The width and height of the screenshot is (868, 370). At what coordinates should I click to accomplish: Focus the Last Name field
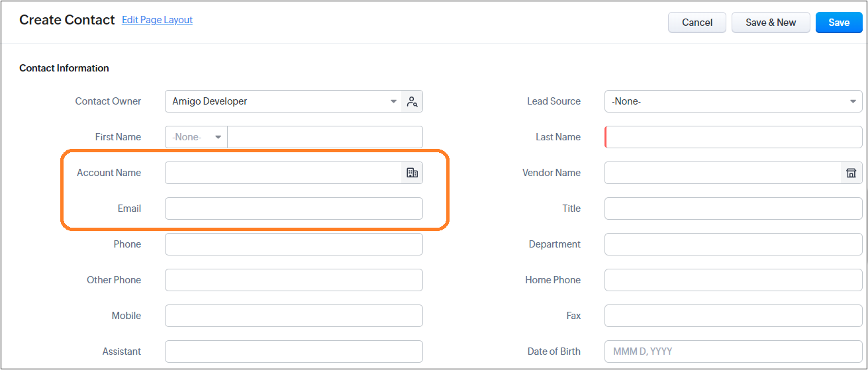click(x=734, y=137)
